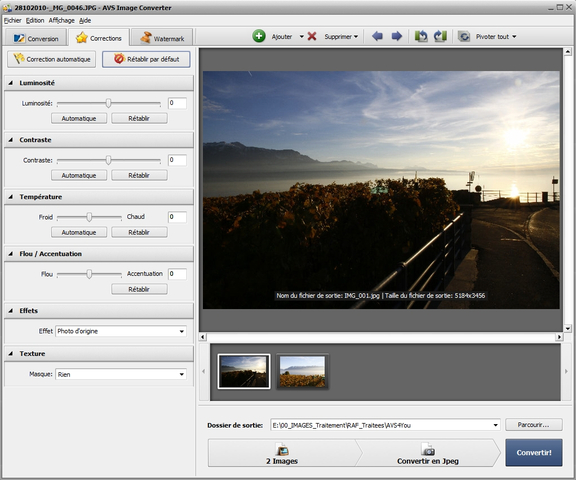Click Rétablir under Flou / Accentuation
Image resolution: width=576 pixels, height=480 pixels.
(139, 289)
